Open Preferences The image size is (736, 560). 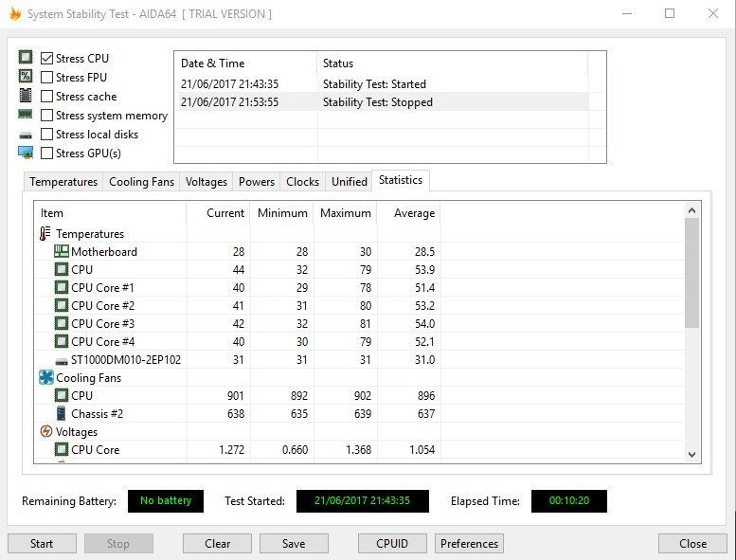pyautogui.click(x=470, y=544)
